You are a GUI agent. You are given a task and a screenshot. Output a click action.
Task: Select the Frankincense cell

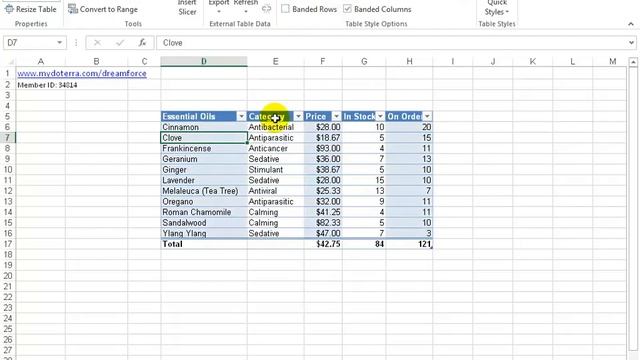tap(204, 149)
